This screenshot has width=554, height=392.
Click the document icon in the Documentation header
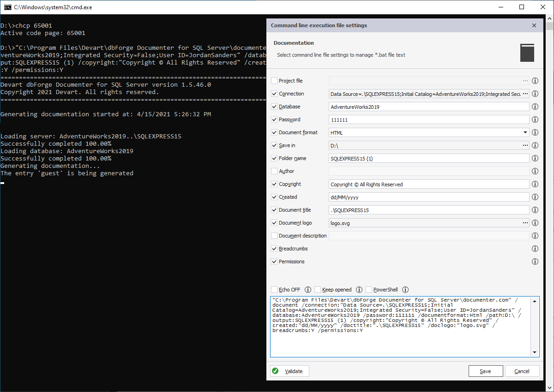pos(527,53)
